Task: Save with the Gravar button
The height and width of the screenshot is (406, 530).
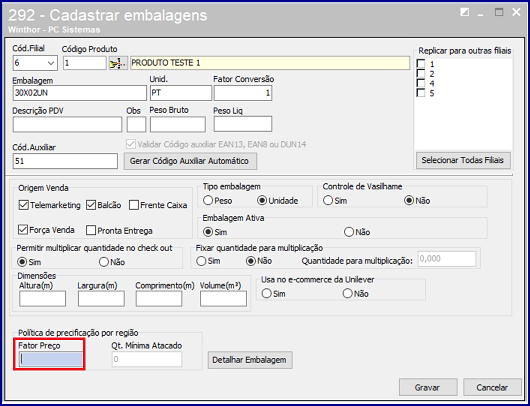Action: [x=428, y=387]
